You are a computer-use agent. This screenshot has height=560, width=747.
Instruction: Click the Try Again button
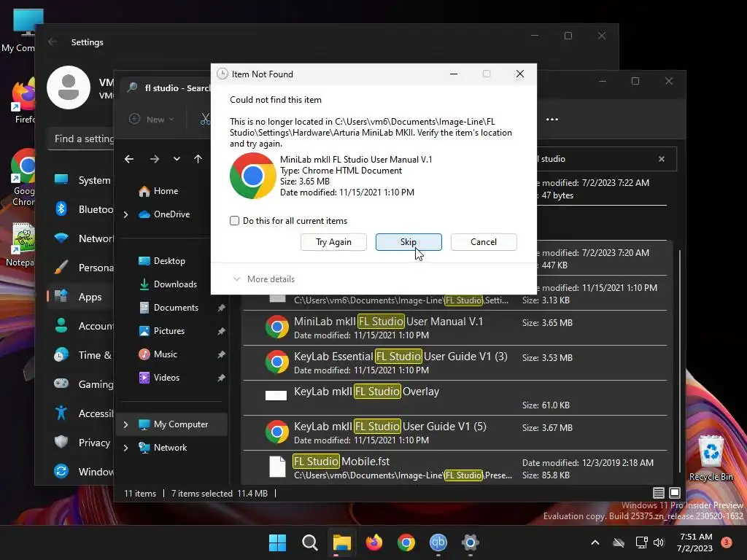click(x=333, y=242)
